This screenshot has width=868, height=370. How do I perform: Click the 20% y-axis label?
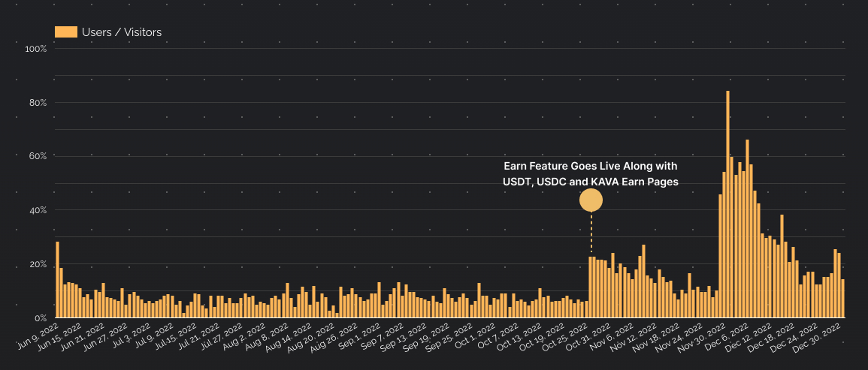[x=38, y=264]
